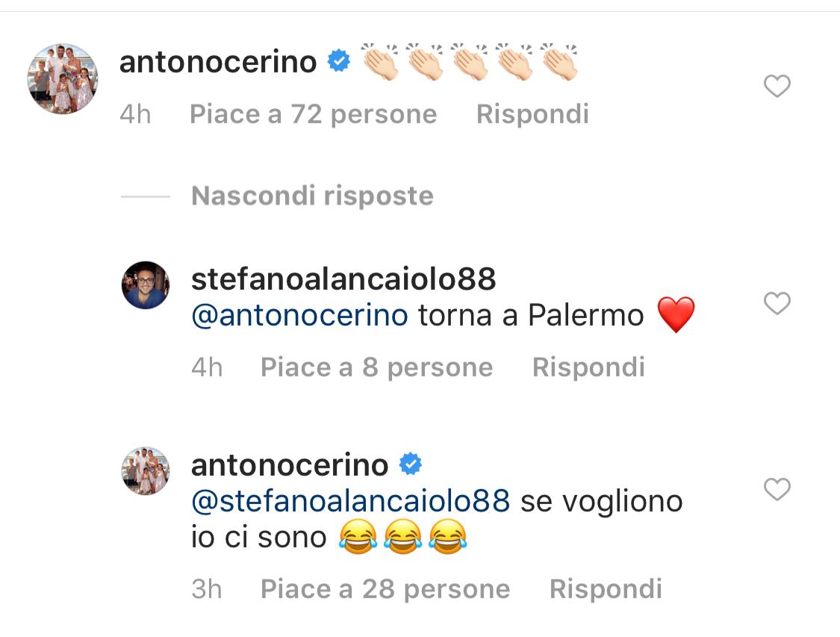Like antonocerino's 'se vogliono io ci sono' reply
The width and height of the screenshot is (840, 637).
pos(777,489)
